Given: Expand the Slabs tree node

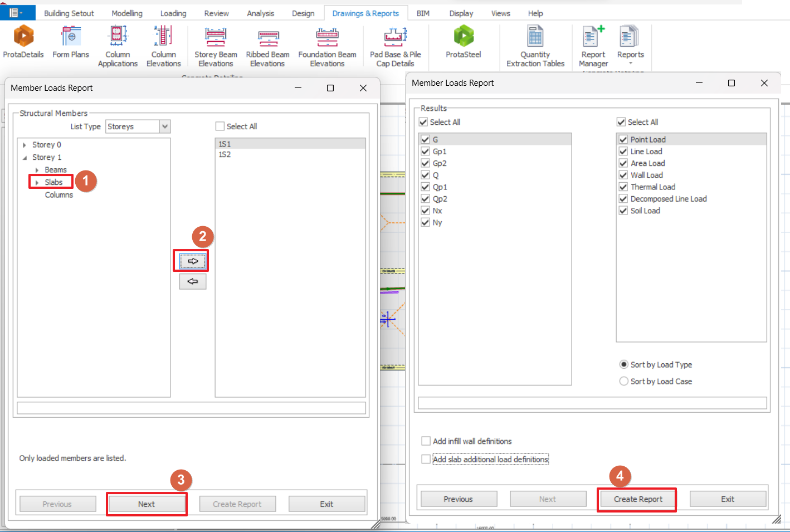Looking at the screenshot, I should [x=37, y=183].
